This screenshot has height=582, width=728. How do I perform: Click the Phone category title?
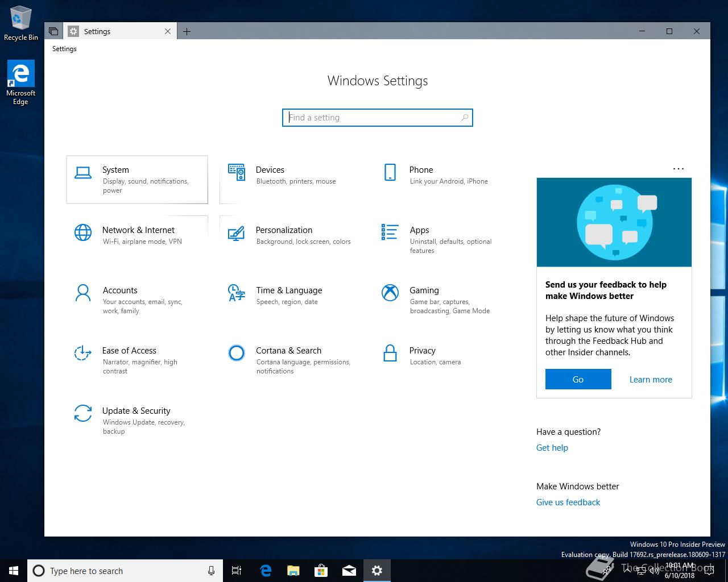(421, 170)
